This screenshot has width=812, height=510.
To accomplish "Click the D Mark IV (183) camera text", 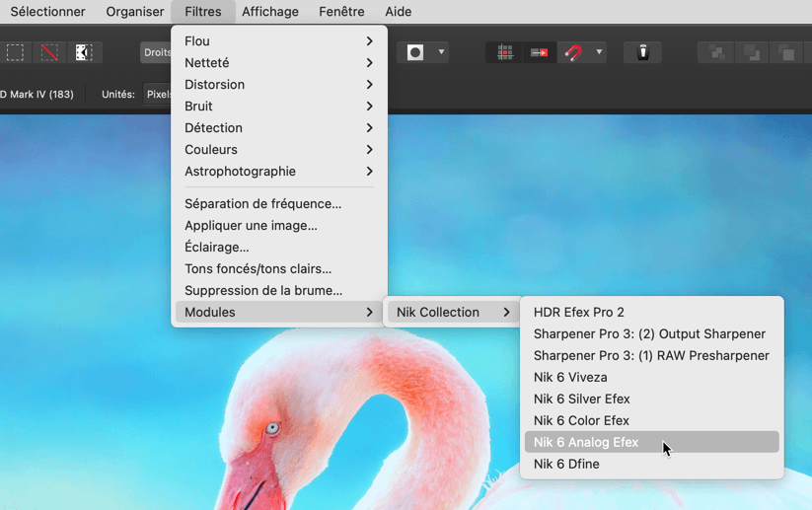I will pyautogui.click(x=37, y=95).
